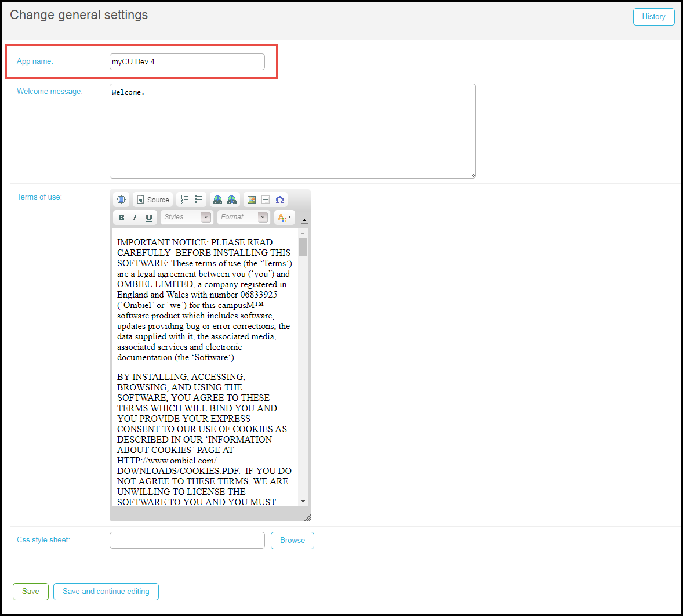Open the Styles dropdown

pyautogui.click(x=187, y=217)
